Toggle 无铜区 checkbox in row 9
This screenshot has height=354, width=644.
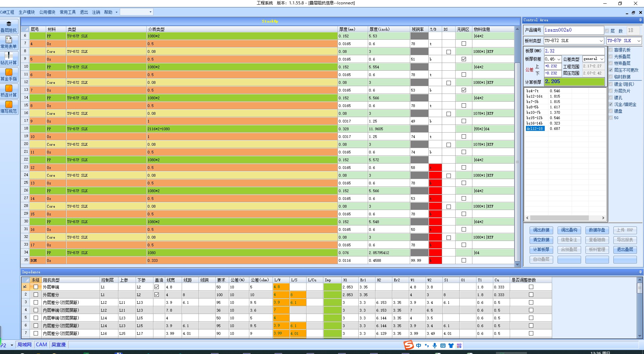point(464,59)
